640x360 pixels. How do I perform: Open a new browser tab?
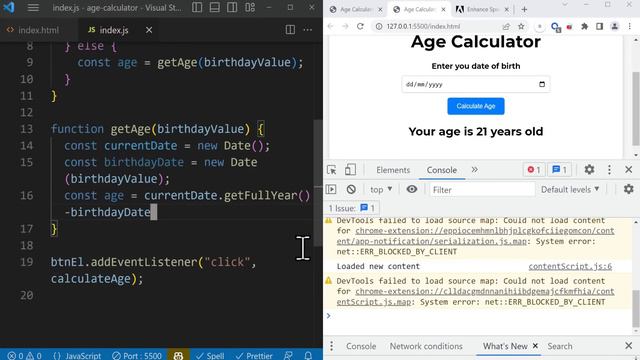[x=524, y=9]
